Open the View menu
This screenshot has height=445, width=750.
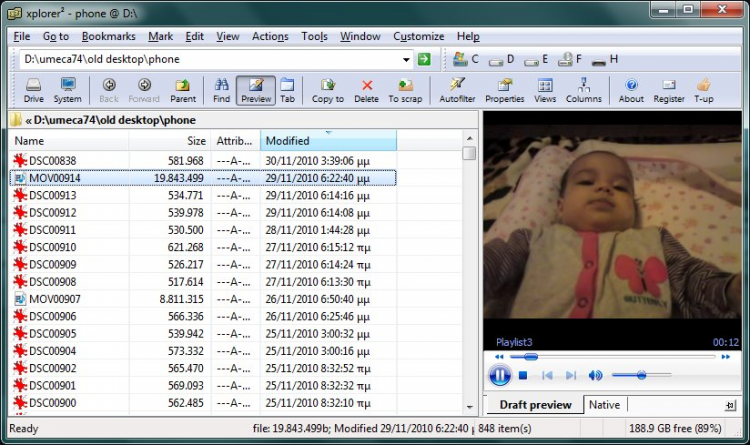coord(228,36)
